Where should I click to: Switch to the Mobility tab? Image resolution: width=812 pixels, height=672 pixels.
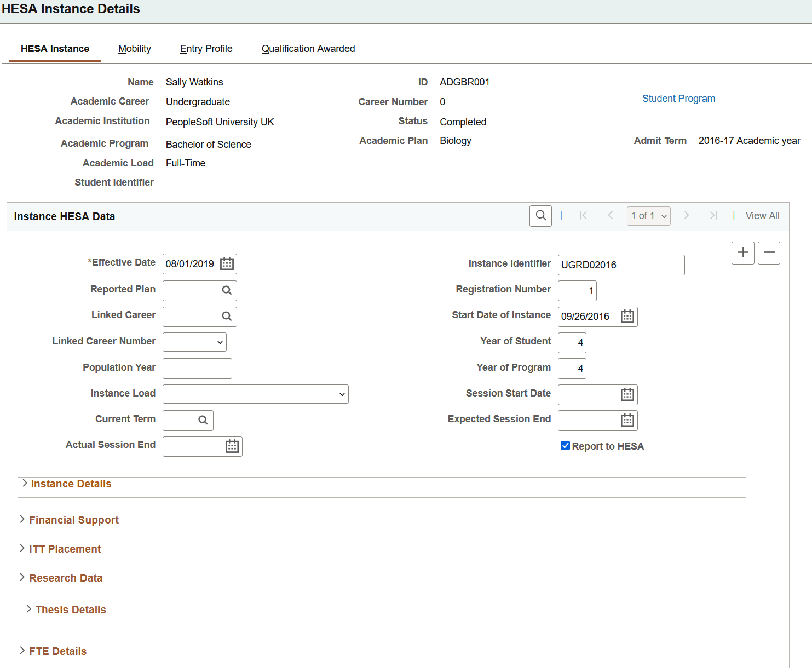135,49
